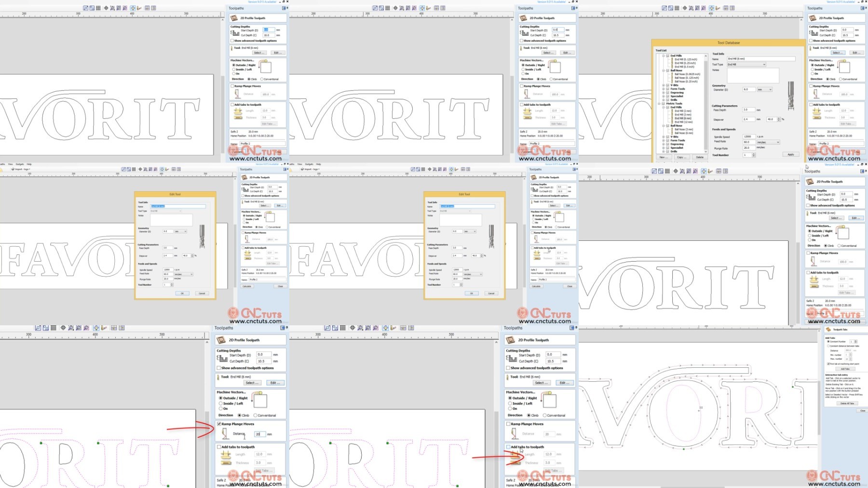Click 2D Profile Toolpath icon in Tool Database window
Viewport: 868px width, 488px height.
tap(813, 18)
